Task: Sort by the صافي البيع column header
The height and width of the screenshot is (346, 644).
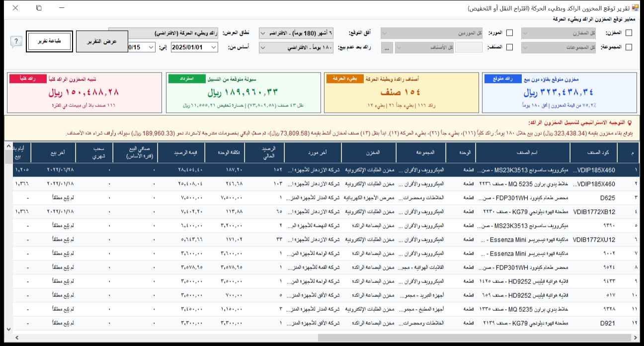Action: (136, 152)
